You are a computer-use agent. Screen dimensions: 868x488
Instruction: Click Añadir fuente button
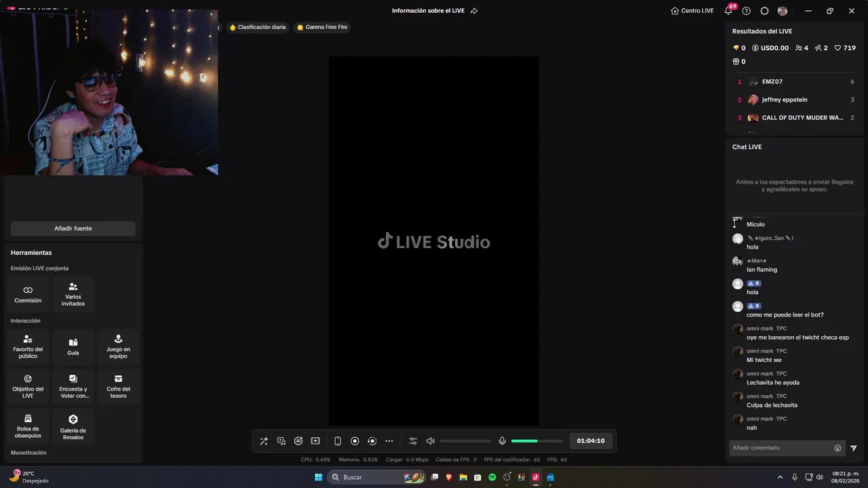point(73,228)
